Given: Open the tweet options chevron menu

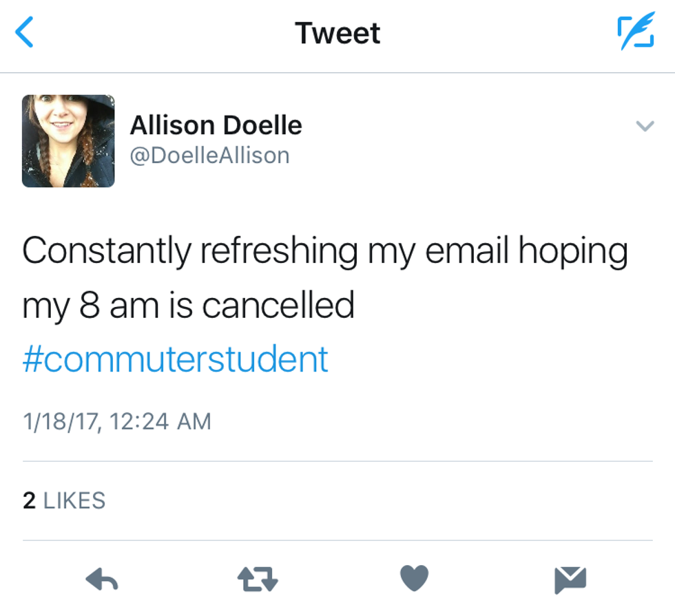Looking at the screenshot, I should pos(645,126).
